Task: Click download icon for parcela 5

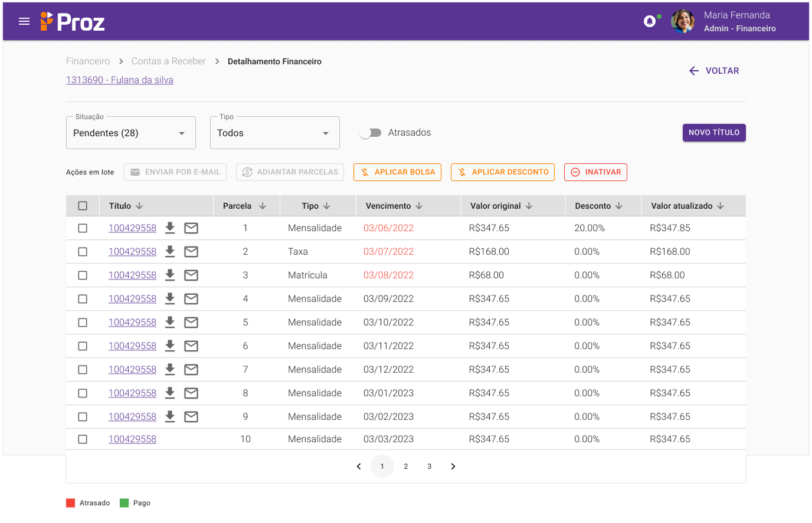Action: click(x=170, y=323)
